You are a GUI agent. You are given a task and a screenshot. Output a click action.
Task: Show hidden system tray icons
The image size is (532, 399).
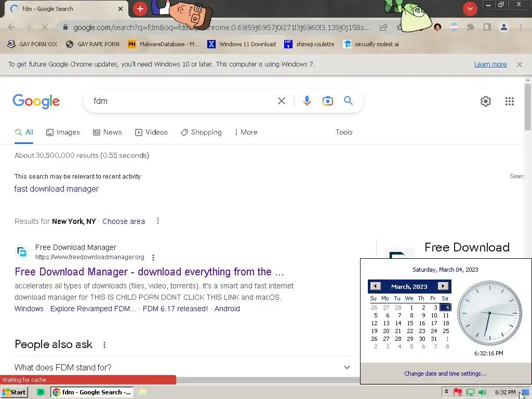446,392
